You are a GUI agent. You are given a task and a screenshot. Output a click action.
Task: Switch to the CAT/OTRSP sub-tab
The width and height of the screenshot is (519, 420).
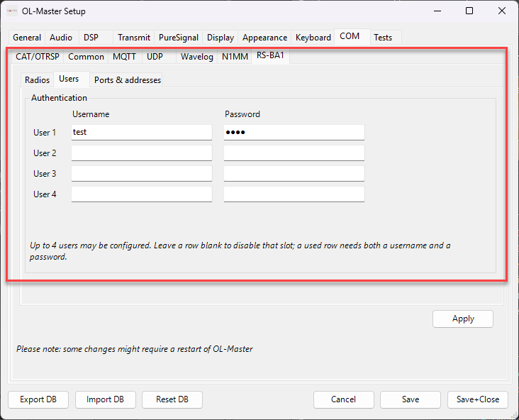pos(38,57)
